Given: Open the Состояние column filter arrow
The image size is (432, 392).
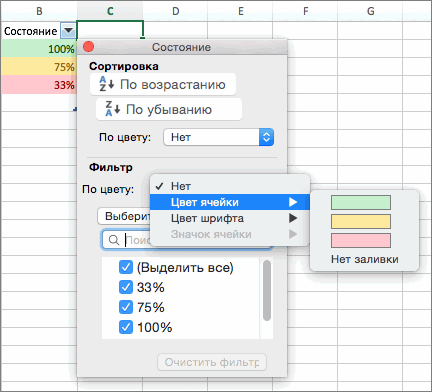Looking at the screenshot, I should tap(68, 31).
